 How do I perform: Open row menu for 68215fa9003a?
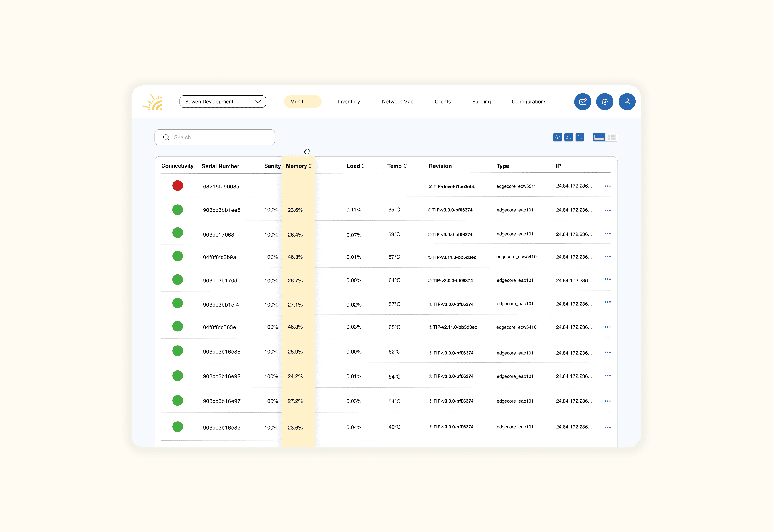607,186
